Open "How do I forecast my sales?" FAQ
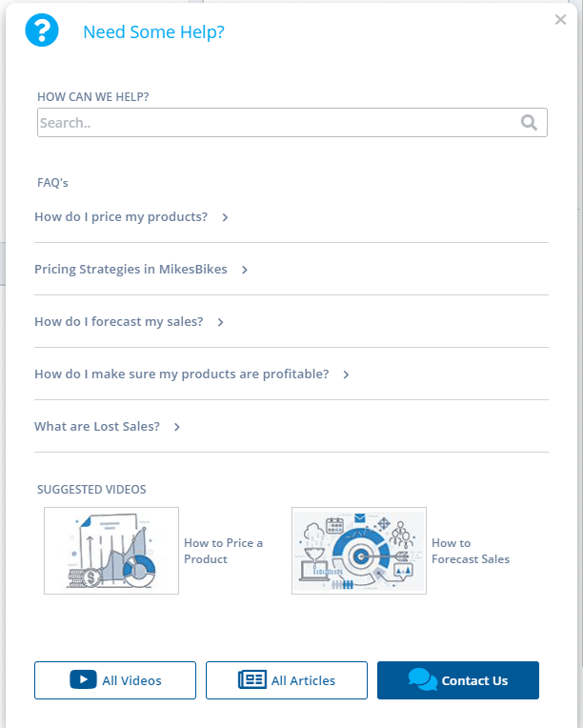This screenshot has width=583, height=728. (x=119, y=321)
